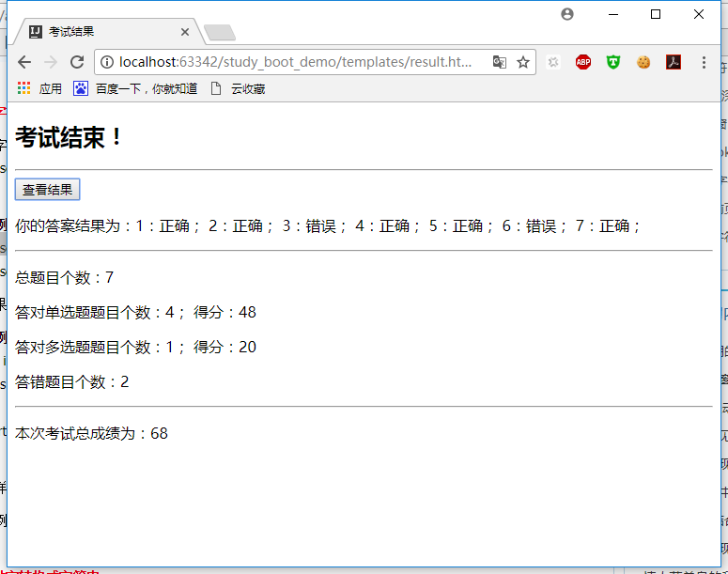Click the line 总题目个数：7
Viewport: 728px width, 574px height.
coord(64,277)
